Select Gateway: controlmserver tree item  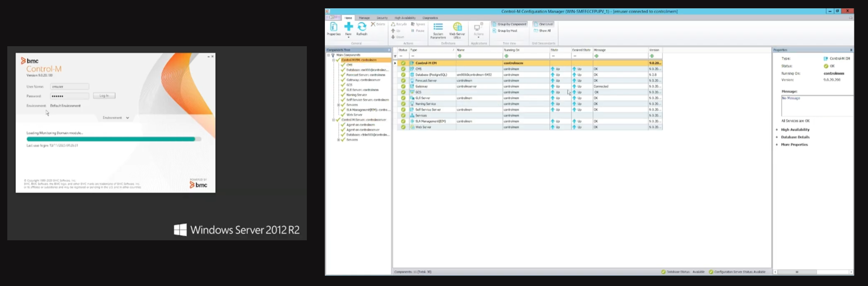click(363, 80)
